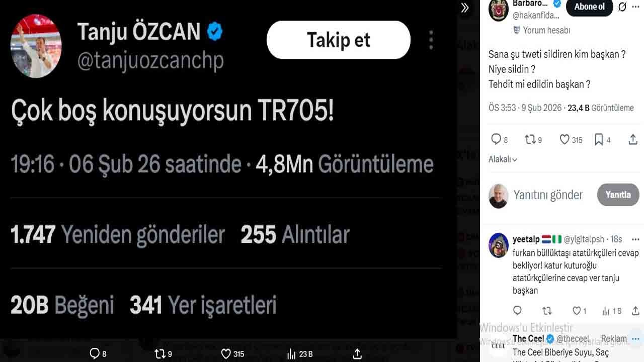Open the yeetalp profile link
This screenshot has height=362, width=644.
pyautogui.click(x=526, y=239)
